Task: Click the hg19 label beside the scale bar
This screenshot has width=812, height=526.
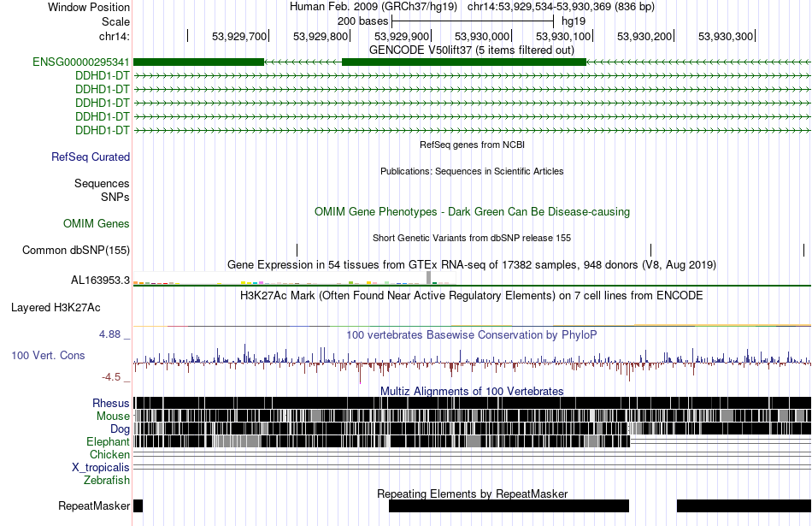Action: click(x=574, y=21)
